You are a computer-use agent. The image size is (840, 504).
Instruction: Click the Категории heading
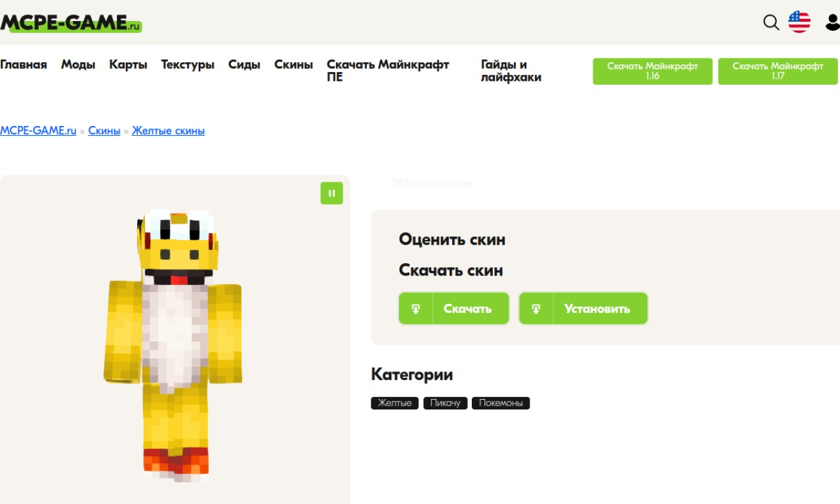click(x=412, y=375)
